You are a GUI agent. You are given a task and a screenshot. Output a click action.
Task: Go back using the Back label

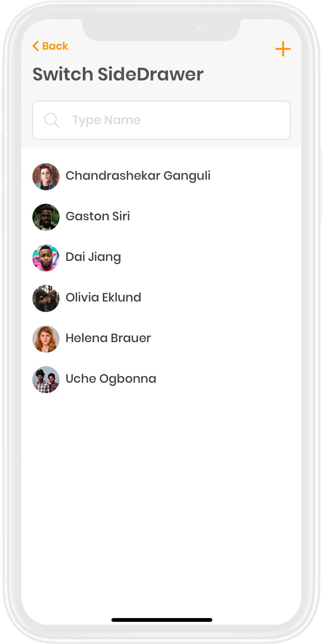coord(55,46)
